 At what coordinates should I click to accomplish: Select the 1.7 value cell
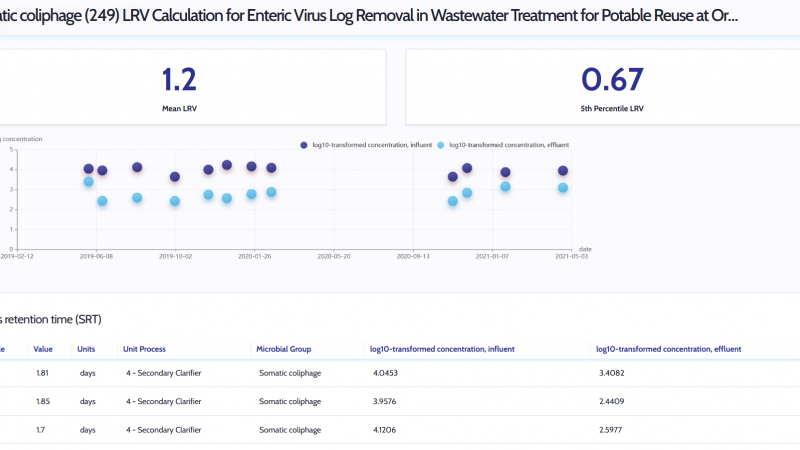click(40, 430)
